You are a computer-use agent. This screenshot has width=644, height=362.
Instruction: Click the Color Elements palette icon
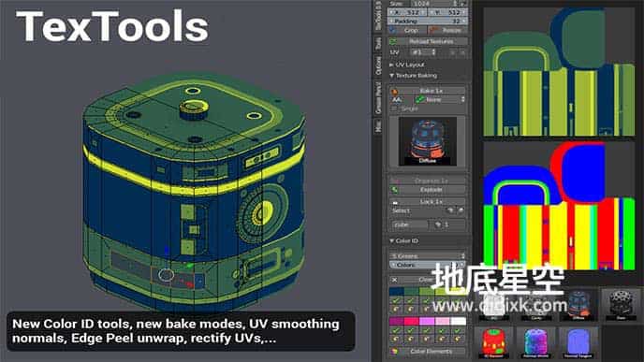click(394, 352)
